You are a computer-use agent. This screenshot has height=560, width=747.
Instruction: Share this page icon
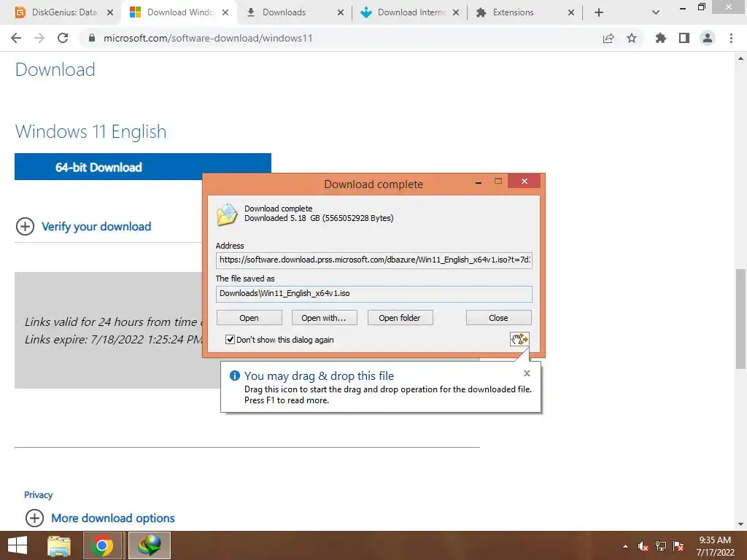click(608, 38)
